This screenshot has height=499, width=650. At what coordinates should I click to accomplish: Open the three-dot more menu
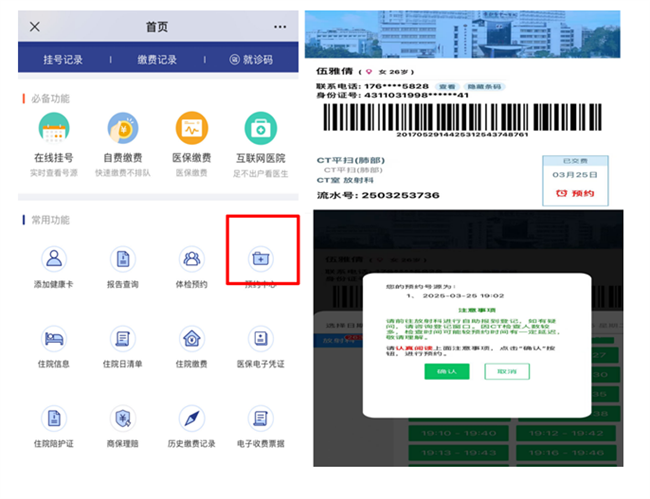point(280,27)
